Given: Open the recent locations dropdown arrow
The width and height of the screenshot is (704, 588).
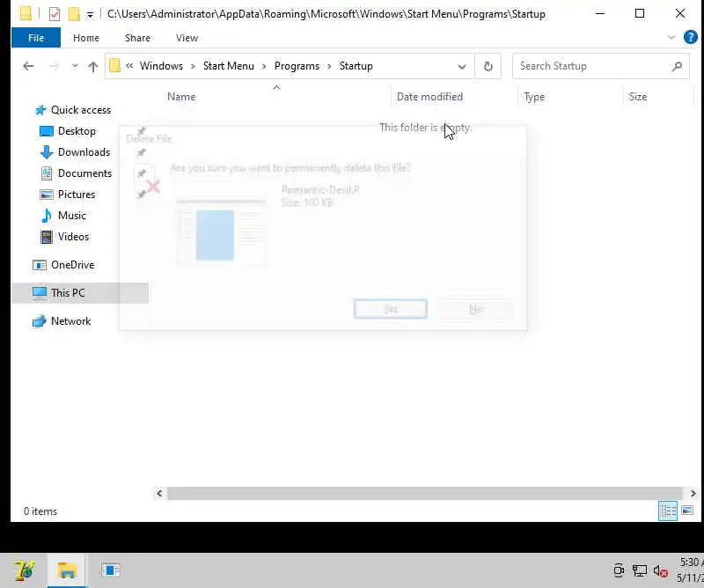Looking at the screenshot, I should coord(75,66).
